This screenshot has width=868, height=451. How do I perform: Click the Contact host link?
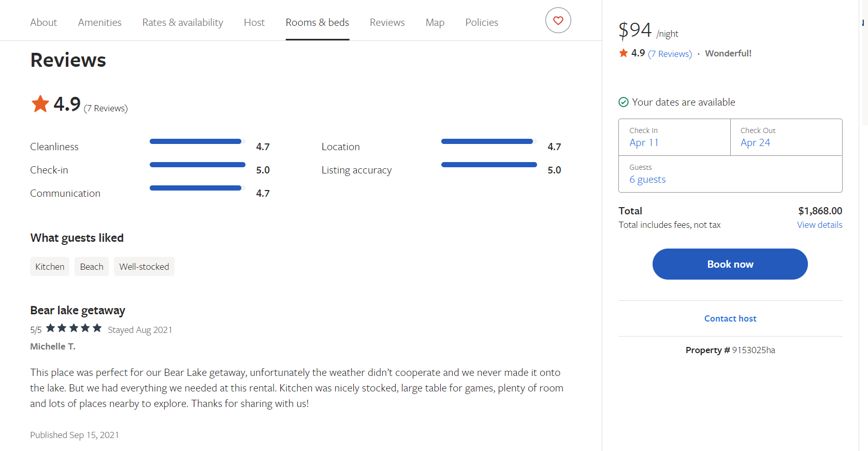pyautogui.click(x=730, y=318)
